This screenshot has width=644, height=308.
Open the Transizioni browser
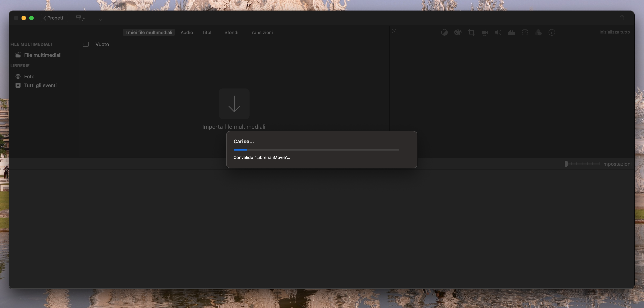click(x=261, y=33)
